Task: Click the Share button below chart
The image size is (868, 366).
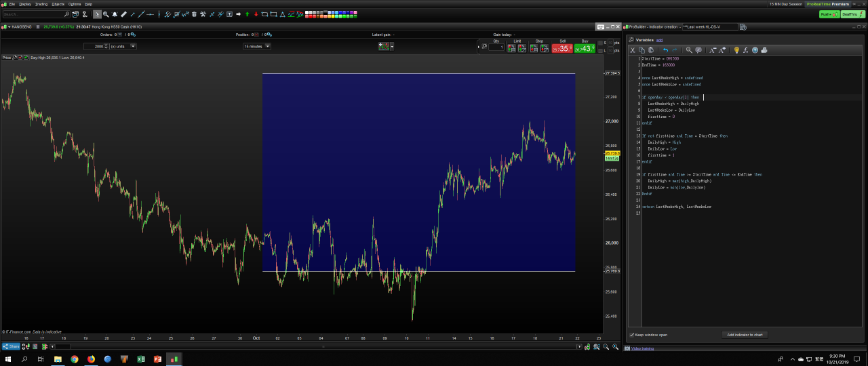Action: (11, 346)
